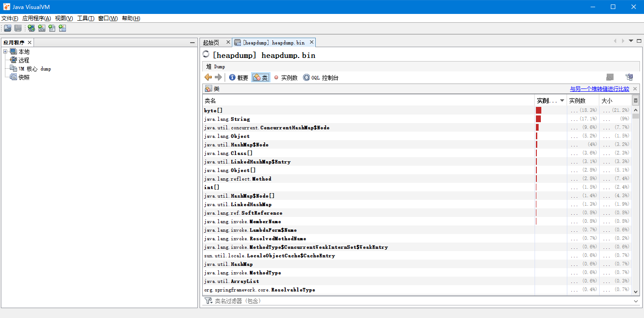Select the java.lang.reflect.Method row
Screen dimensions: 644x318
[417, 179]
